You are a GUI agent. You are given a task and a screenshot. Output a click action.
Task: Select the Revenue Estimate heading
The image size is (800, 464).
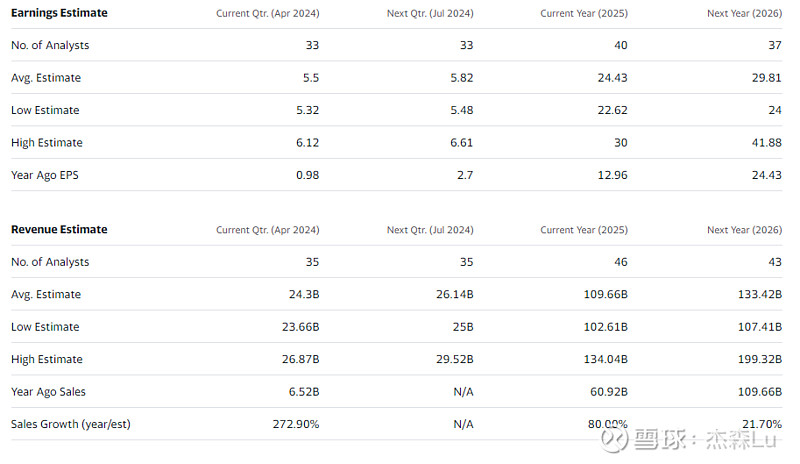coord(59,229)
